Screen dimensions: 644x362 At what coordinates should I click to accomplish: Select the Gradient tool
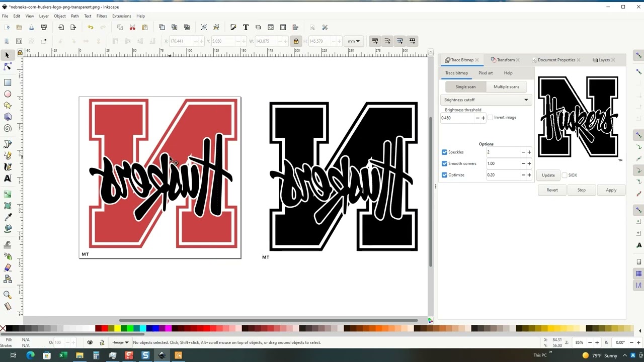tap(8, 194)
